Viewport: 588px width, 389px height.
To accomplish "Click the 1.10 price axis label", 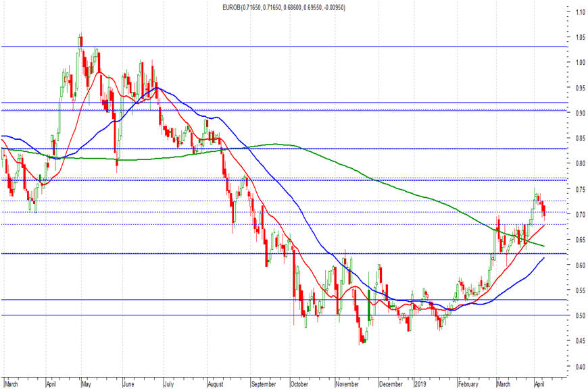I will coord(581,12).
